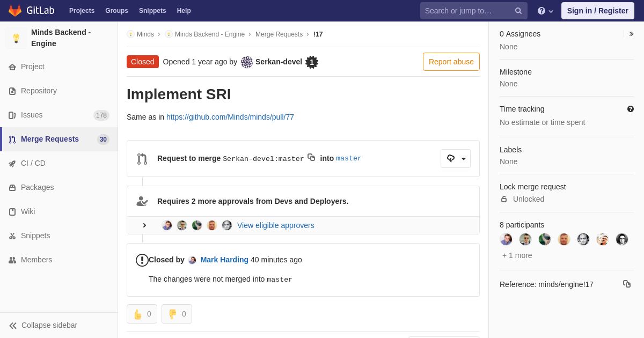Collapse the sidebar with double-chevron control

[x=13, y=326]
